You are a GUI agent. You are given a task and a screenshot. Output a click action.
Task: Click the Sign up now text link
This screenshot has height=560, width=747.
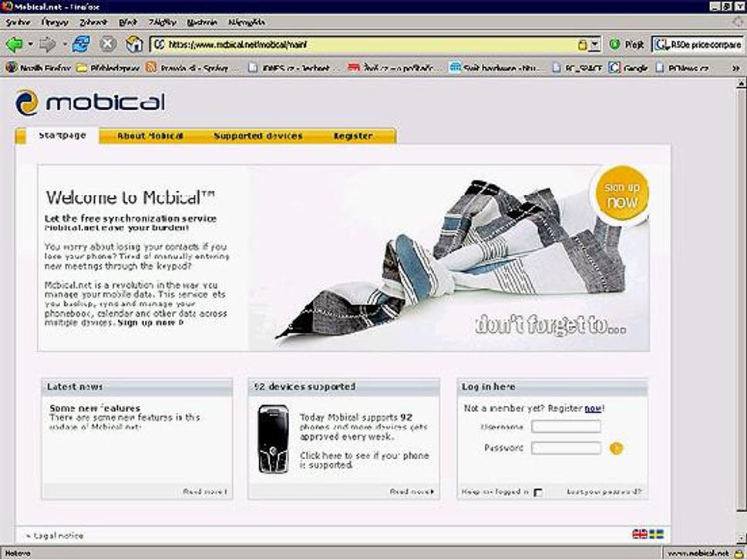(150, 323)
